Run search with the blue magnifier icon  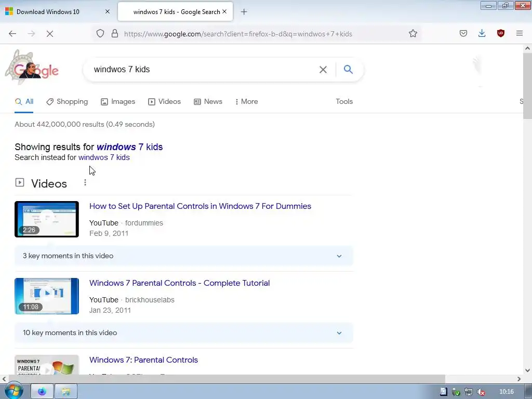(348, 69)
